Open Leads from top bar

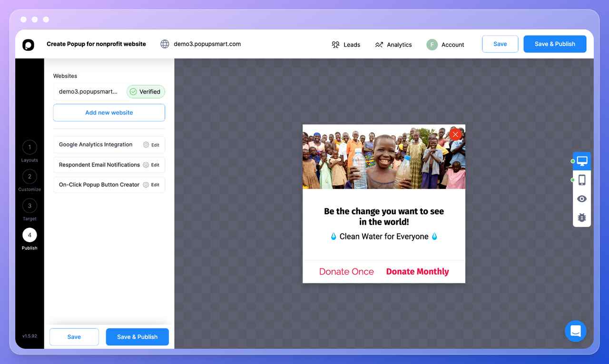coord(346,45)
